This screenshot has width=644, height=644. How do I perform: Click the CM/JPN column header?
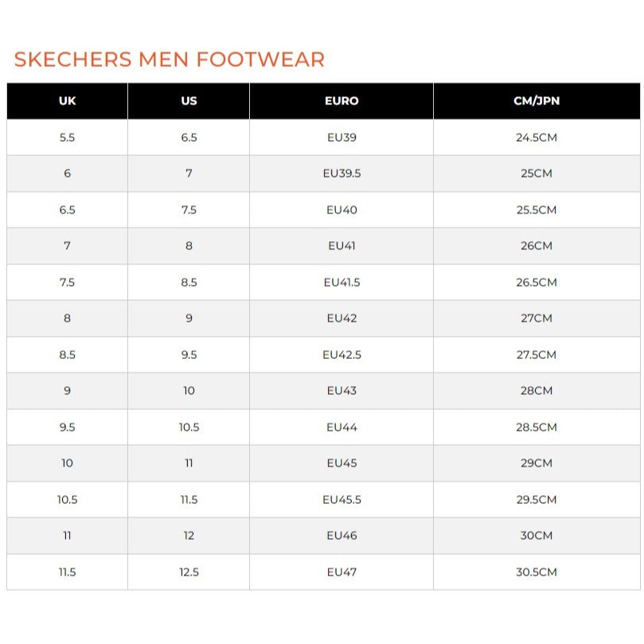pos(537,101)
